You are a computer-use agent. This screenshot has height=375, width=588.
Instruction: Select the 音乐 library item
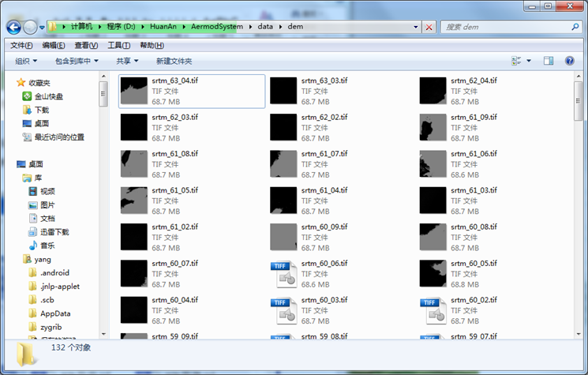(47, 245)
